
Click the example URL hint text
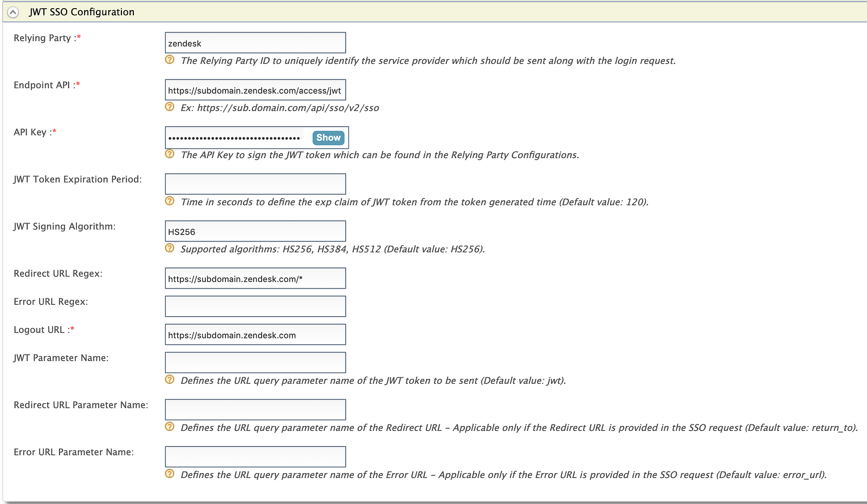(280, 108)
